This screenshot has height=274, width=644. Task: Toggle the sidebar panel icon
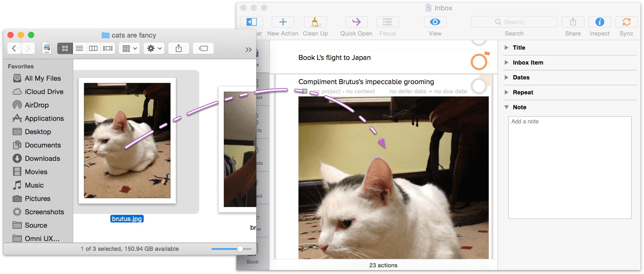click(252, 22)
